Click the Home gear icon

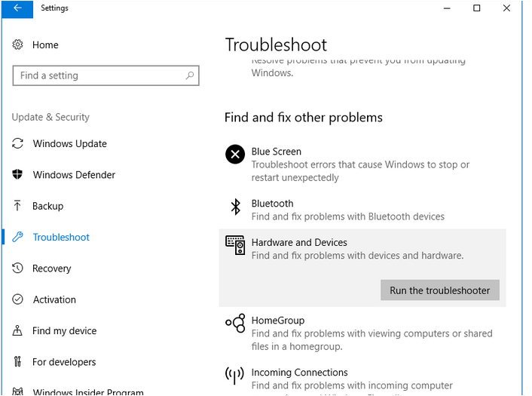tap(18, 45)
